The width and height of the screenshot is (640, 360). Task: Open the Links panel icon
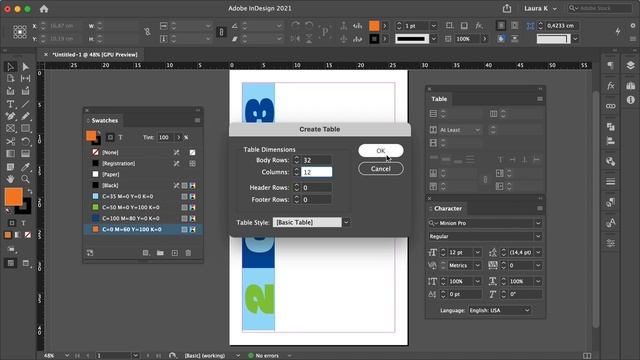click(611, 106)
